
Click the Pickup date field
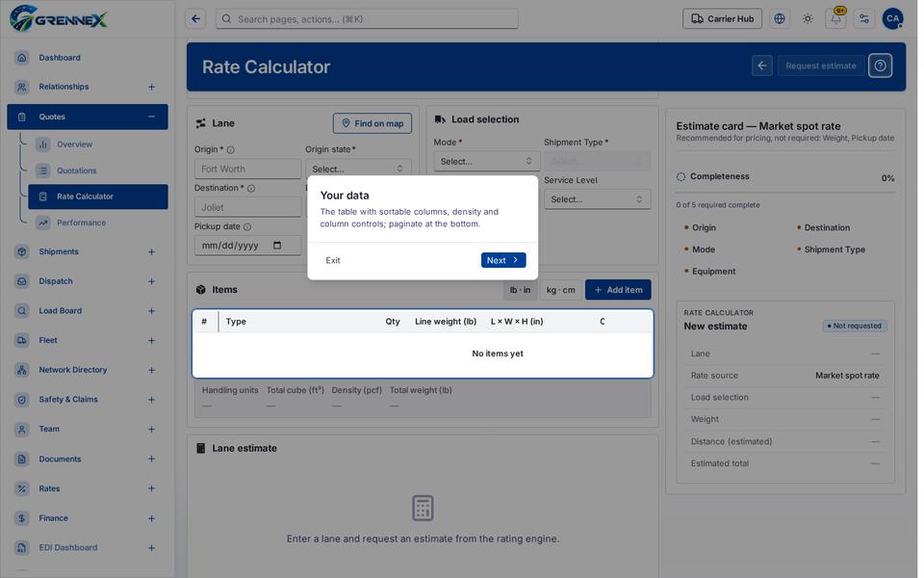(247, 246)
